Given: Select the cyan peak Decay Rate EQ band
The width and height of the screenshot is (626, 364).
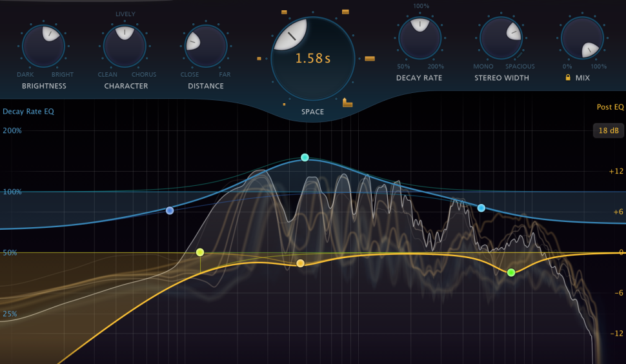Looking at the screenshot, I should point(305,157).
